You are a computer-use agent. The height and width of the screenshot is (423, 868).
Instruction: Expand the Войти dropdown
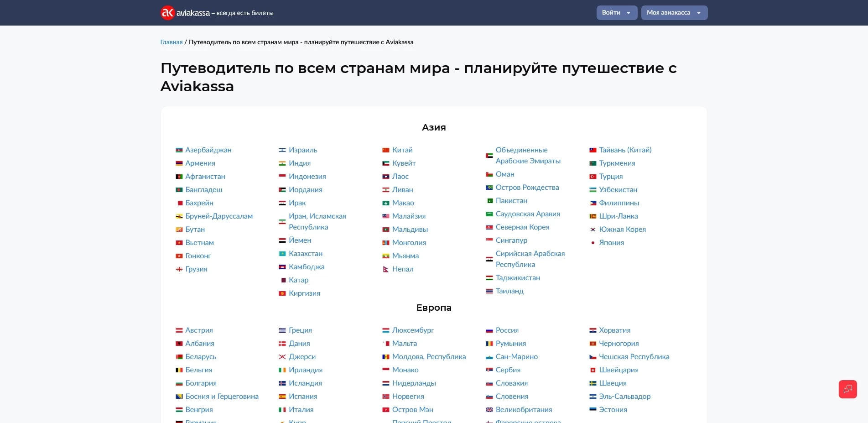[x=629, y=12]
